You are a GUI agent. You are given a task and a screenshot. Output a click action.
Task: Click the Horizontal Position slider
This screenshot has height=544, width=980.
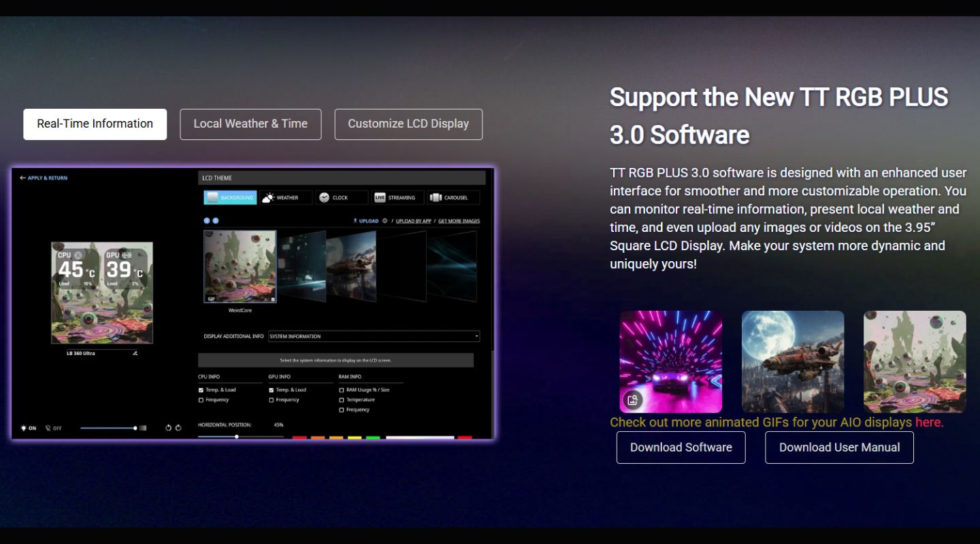pyautogui.click(x=241, y=437)
